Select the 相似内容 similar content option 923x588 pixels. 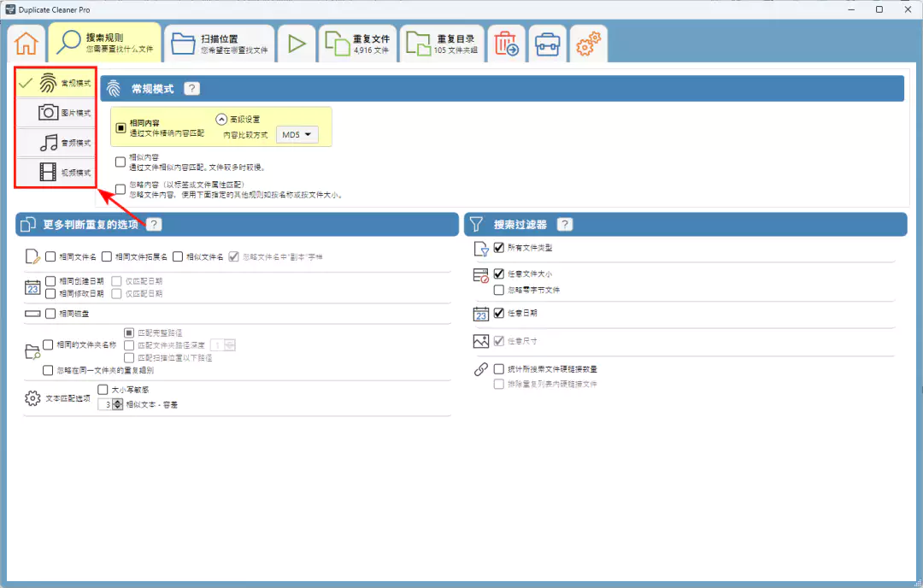pos(121,162)
